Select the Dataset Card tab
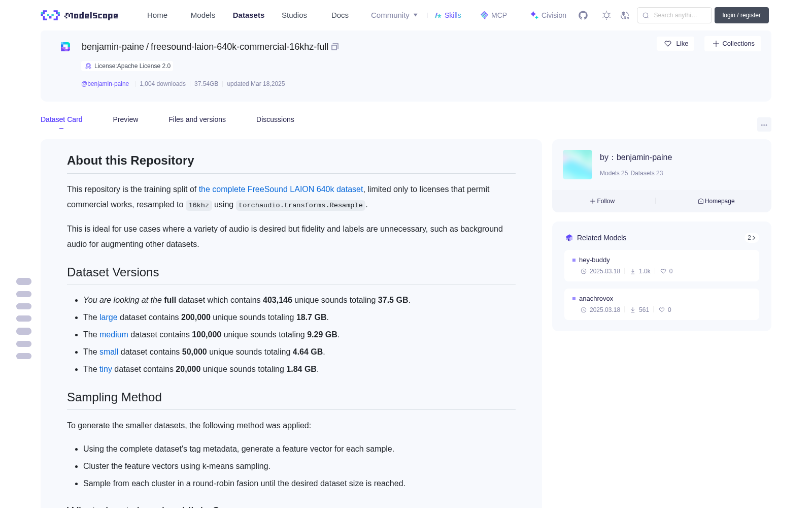Screen dimensions: 812x508 [61, 119]
